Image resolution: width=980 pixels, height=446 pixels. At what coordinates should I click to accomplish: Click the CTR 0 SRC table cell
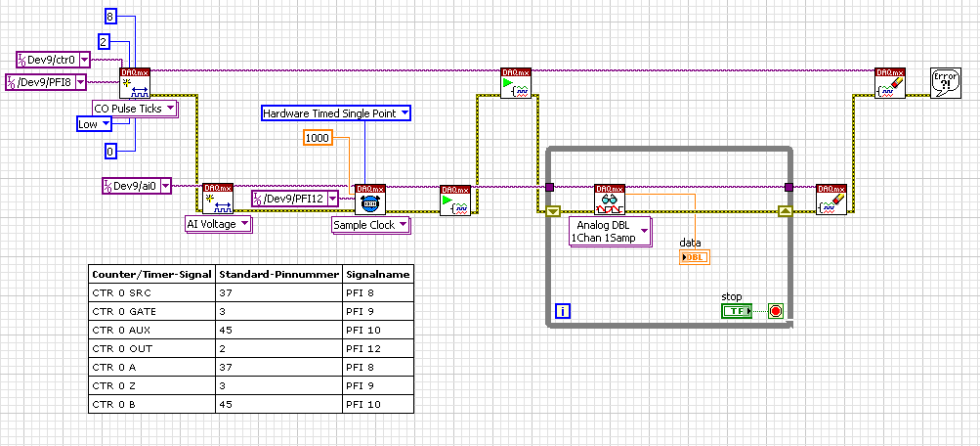tap(151, 292)
